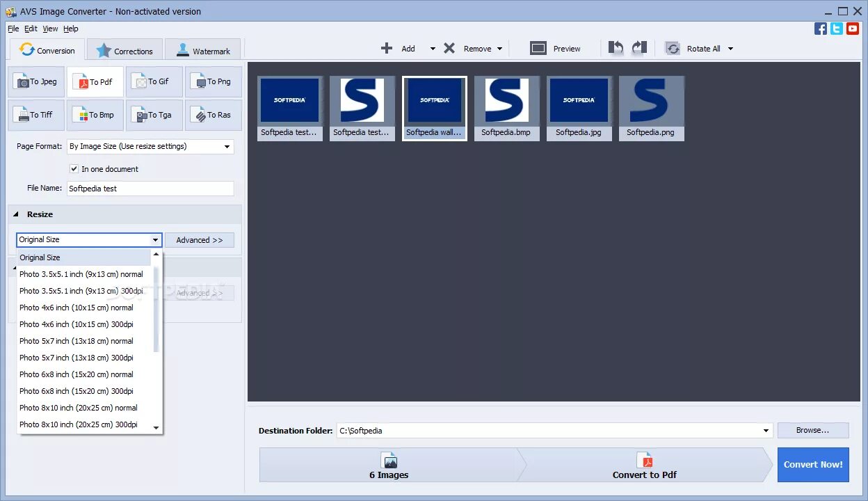Click the resize list scroll down arrow
This screenshot has height=501, width=868.
(156, 428)
